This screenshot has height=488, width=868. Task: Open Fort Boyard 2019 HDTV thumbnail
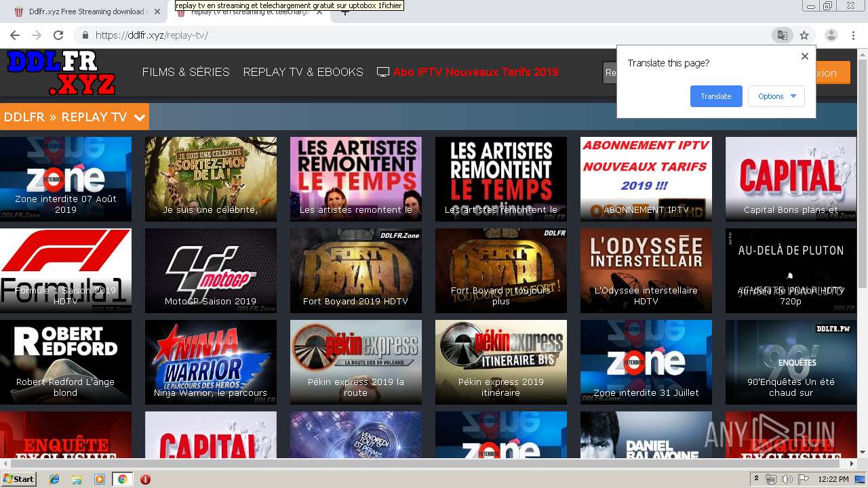[x=356, y=270]
